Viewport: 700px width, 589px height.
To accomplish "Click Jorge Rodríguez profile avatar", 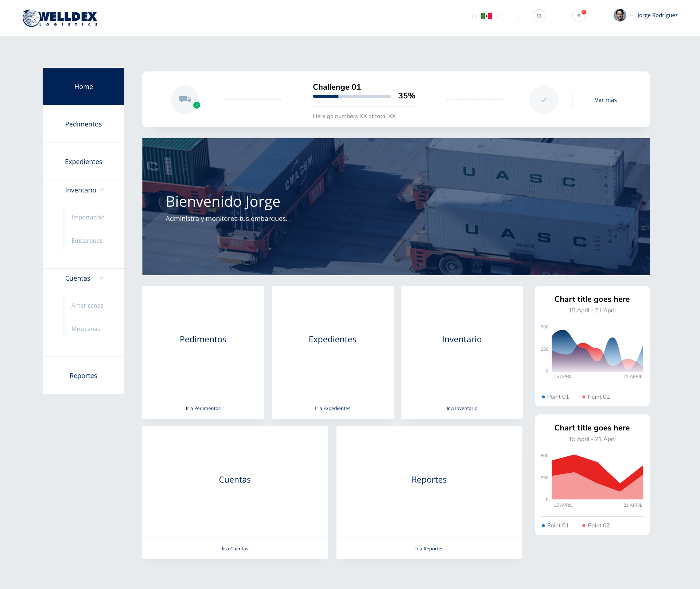I will point(620,15).
